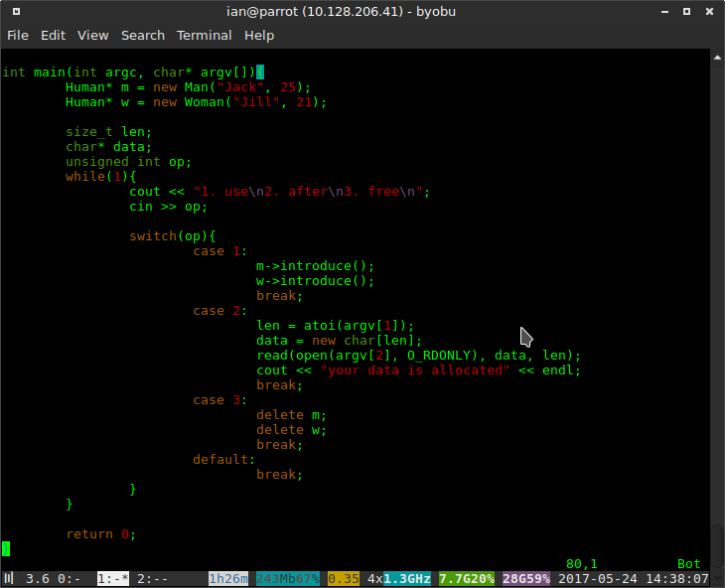This screenshot has height=588, width=725.
Task: Open the View menu
Action: click(93, 36)
